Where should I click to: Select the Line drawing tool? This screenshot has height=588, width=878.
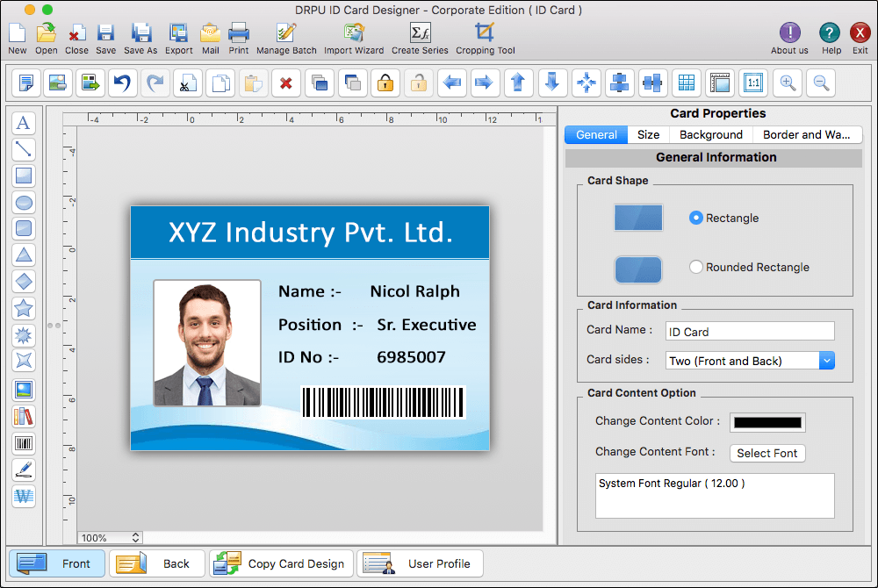[x=24, y=149]
